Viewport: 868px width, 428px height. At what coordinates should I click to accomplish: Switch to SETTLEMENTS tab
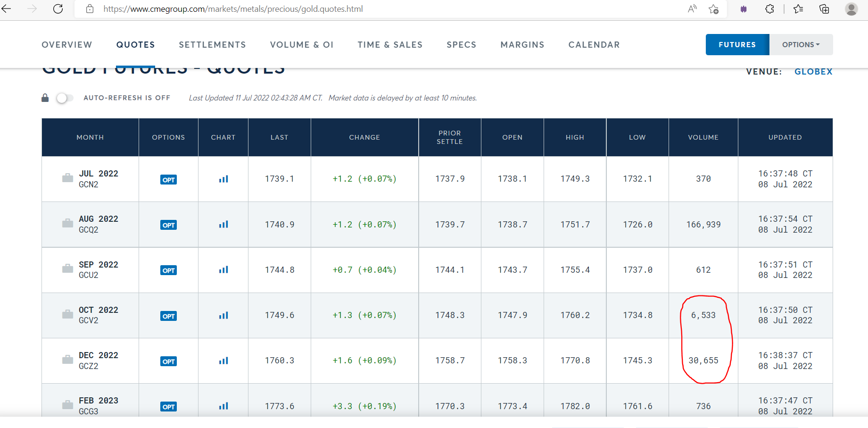(x=212, y=45)
